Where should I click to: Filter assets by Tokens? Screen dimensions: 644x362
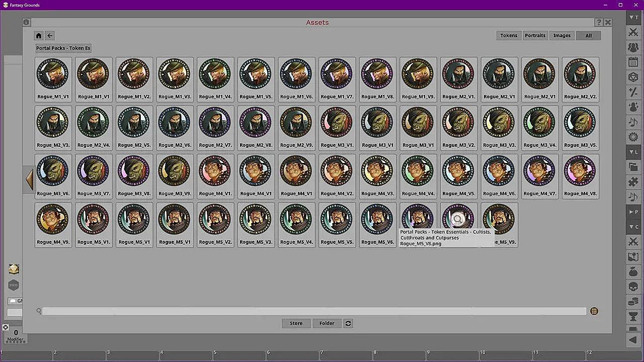click(x=509, y=36)
